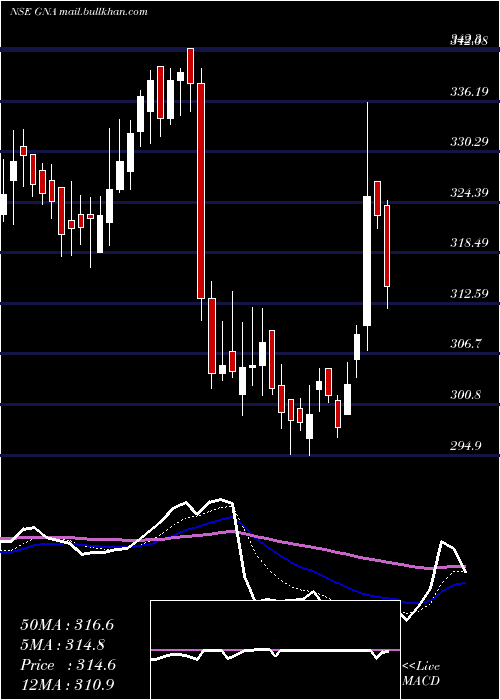The image size is (500, 700).
Task: Click inside the Live MACD inset chart
Action: point(275,650)
